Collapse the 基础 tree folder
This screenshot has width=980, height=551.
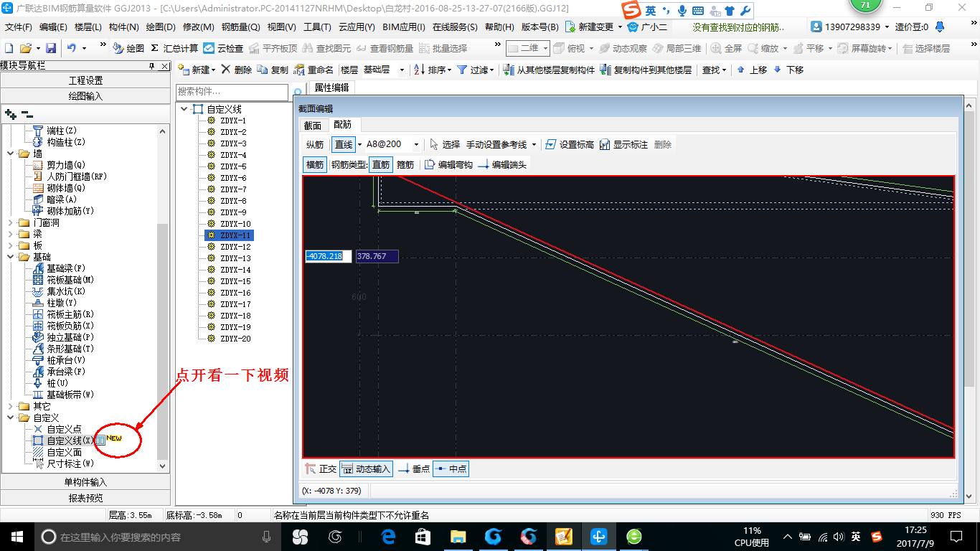(10, 257)
